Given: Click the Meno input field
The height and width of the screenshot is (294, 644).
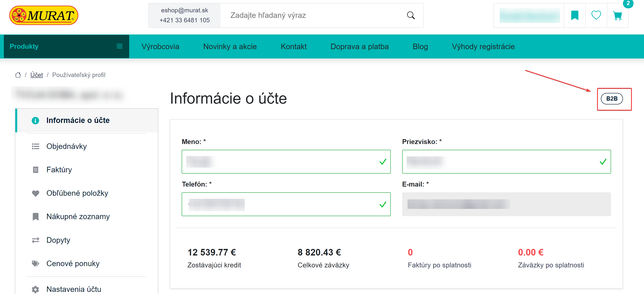Looking at the screenshot, I should tap(286, 162).
